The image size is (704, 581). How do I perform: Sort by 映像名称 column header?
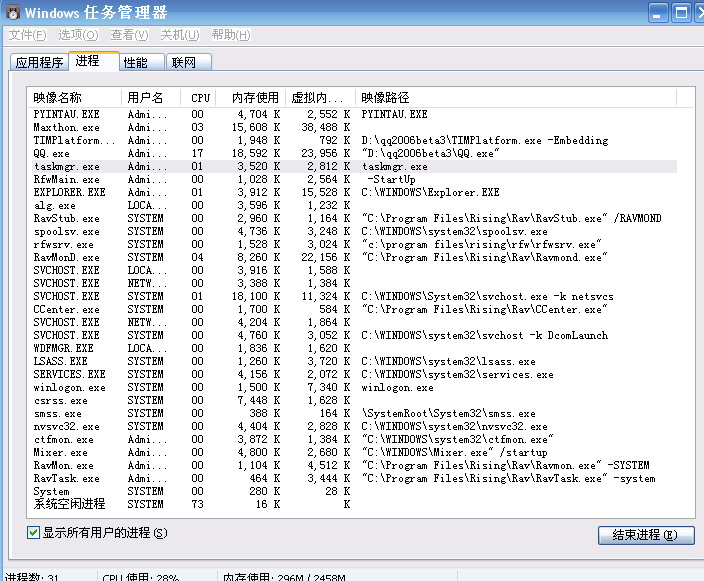(x=75, y=97)
